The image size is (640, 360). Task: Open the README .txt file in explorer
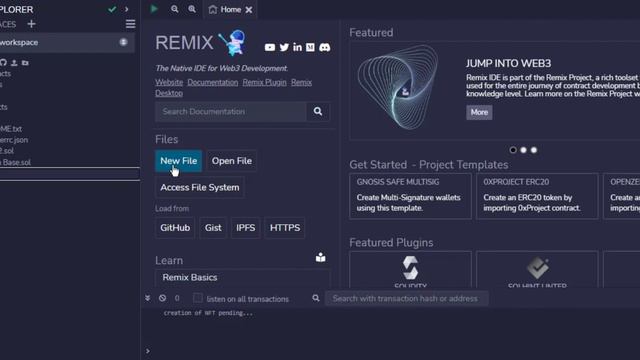click(11, 129)
